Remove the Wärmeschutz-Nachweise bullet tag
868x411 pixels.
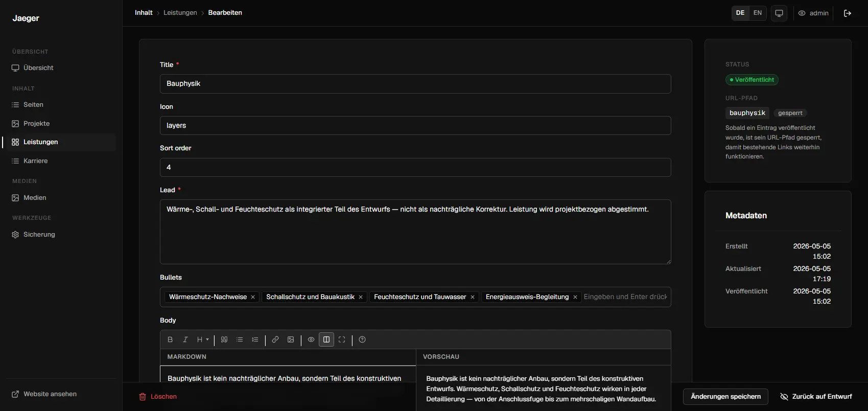pyautogui.click(x=253, y=297)
